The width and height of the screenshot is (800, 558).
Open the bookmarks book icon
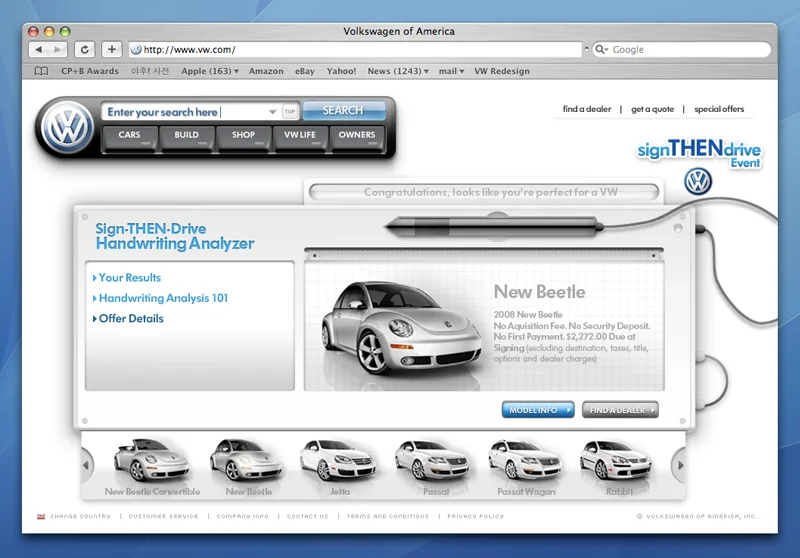click(x=41, y=71)
